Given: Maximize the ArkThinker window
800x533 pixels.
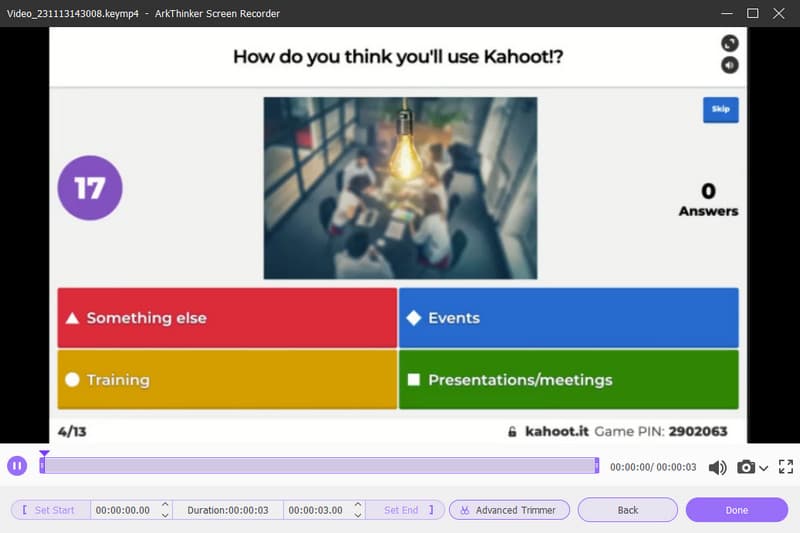Looking at the screenshot, I should [753, 13].
